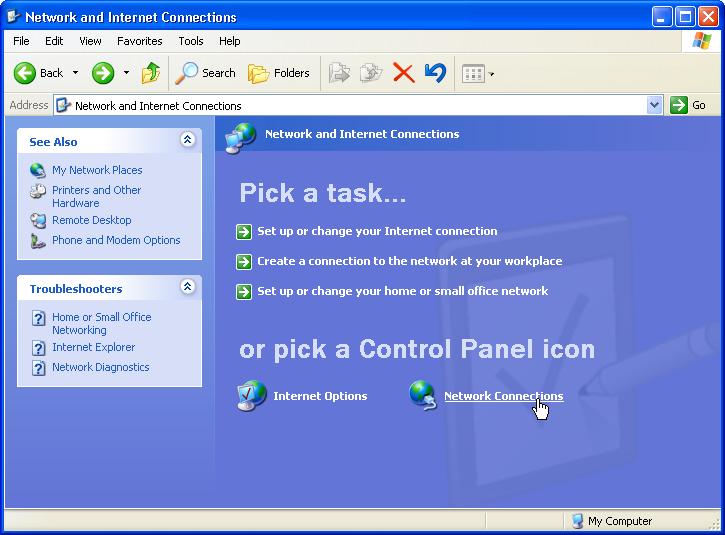Click the Windows flag logo in menu bar
Viewport: 725px width, 535px height.
tap(701, 41)
